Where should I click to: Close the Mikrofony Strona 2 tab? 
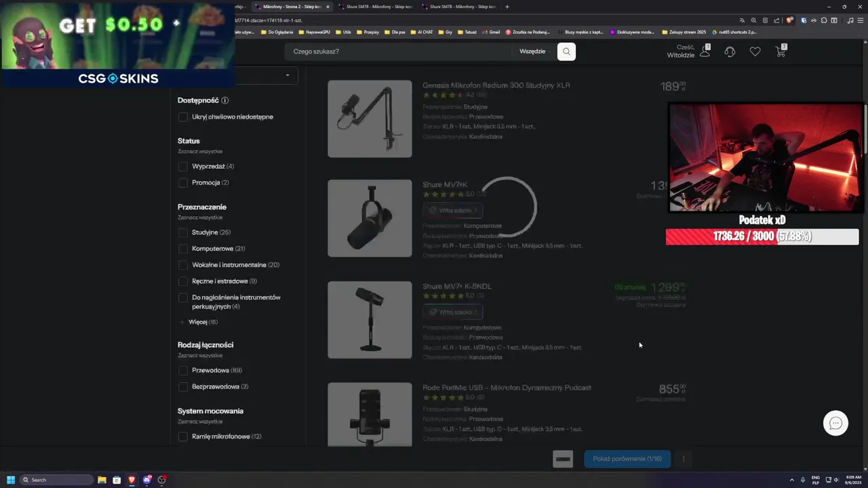pyautogui.click(x=328, y=7)
